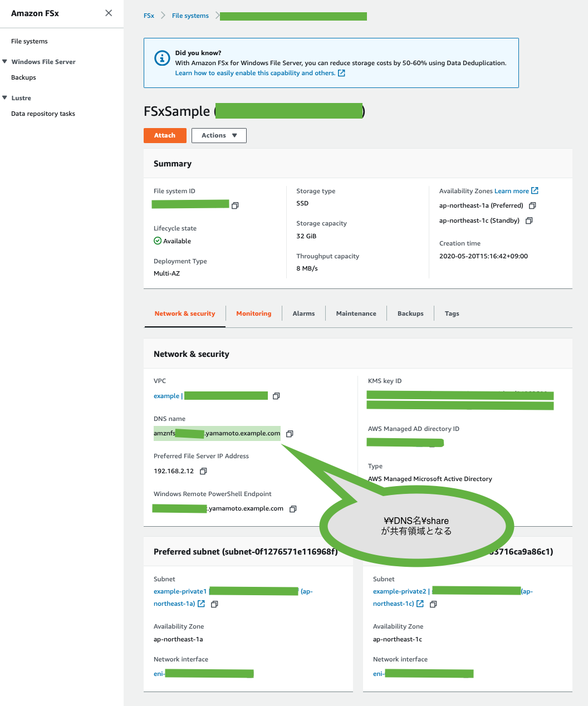Image resolution: width=588 pixels, height=706 pixels.
Task: Open example-private2 subnet in new window
Action: tap(420, 604)
